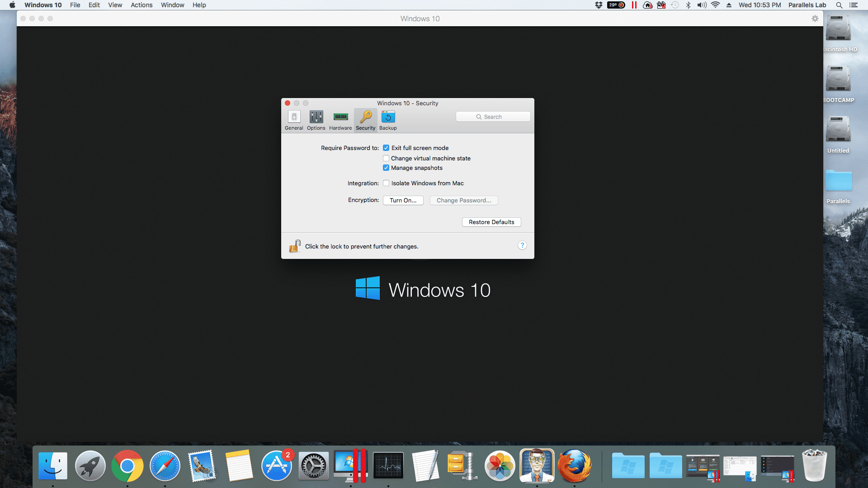Open Parallels Desktop from the Dock

pyautogui.click(x=351, y=465)
